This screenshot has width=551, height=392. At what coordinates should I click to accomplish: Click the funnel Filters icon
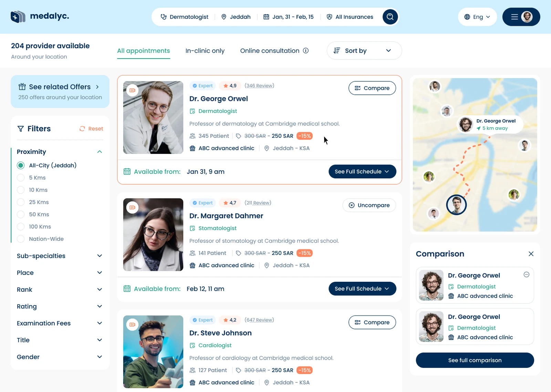tap(21, 128)
